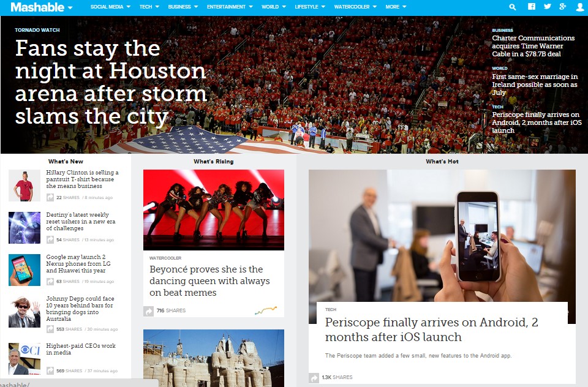Select the What's Rising column heading
The height and width of the screenshot is (387, 588).
[213, 161]
